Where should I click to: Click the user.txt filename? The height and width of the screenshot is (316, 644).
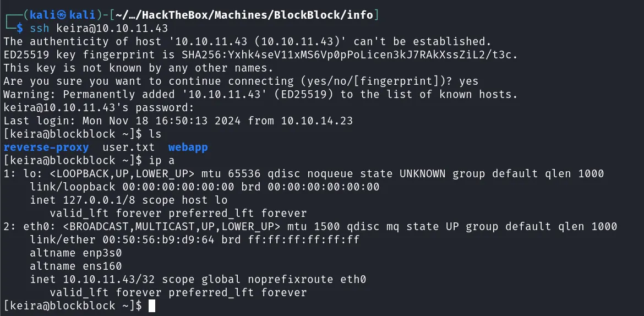click(129, 147)
